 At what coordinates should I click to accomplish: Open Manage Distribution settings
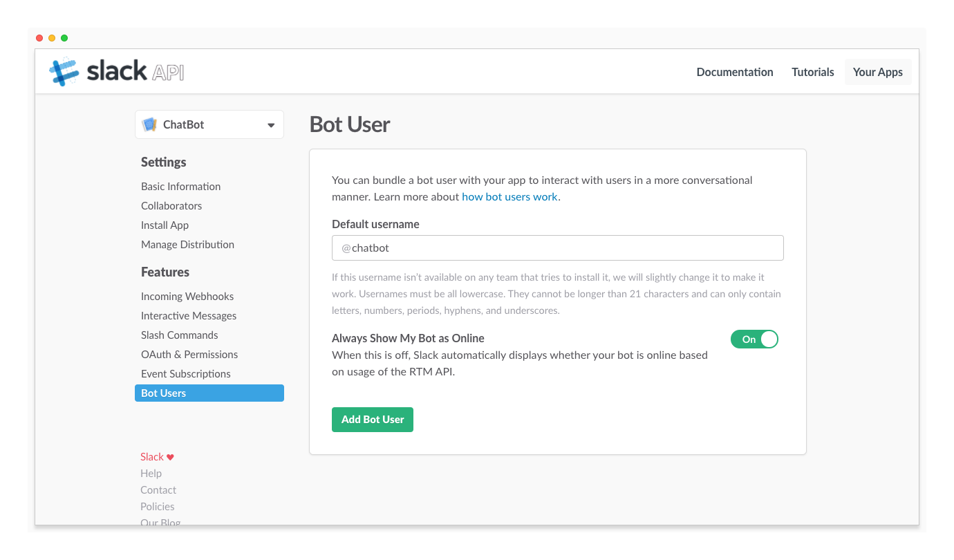187,245
